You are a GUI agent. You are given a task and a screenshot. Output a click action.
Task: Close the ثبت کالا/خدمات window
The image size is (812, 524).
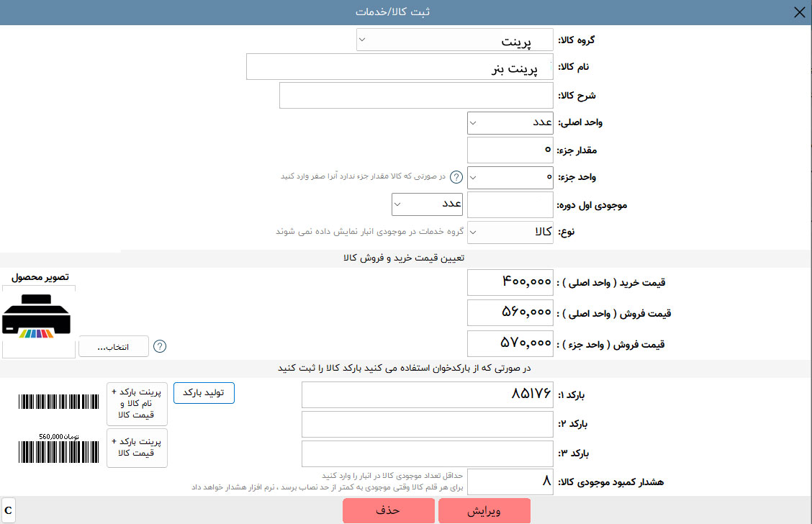click(800, 12)
